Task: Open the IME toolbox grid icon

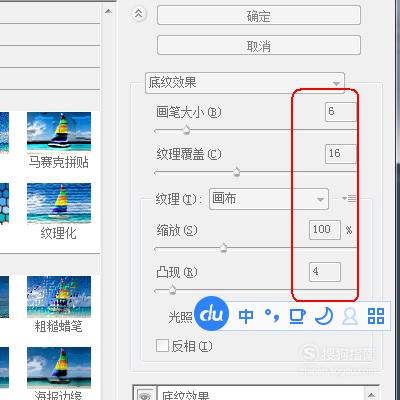Action: (376, 316)
